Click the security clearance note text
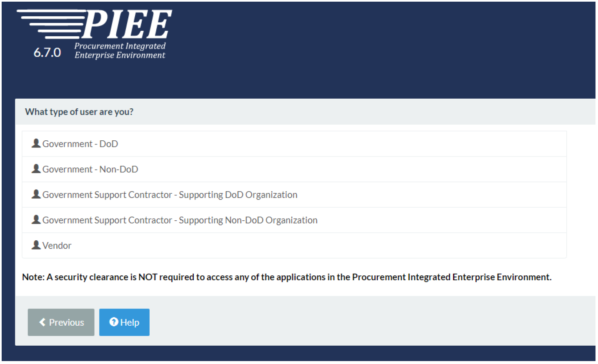The height and width of the screenshot is (364, 598). (x=287, y=277)
